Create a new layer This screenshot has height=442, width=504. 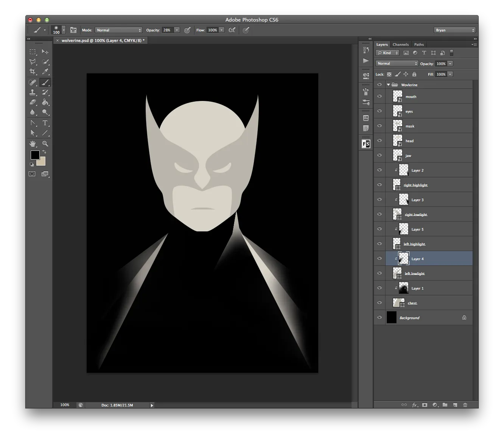(455, 405)
